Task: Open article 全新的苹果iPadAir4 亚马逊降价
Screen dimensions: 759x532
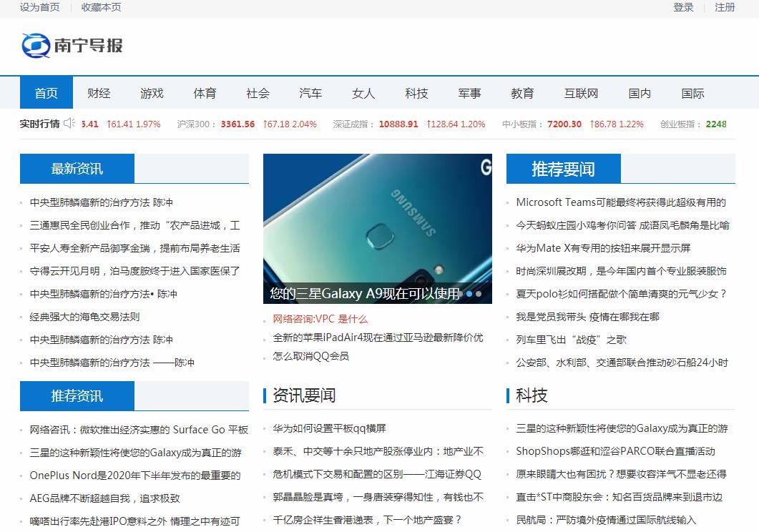Action: pos(378,338)
